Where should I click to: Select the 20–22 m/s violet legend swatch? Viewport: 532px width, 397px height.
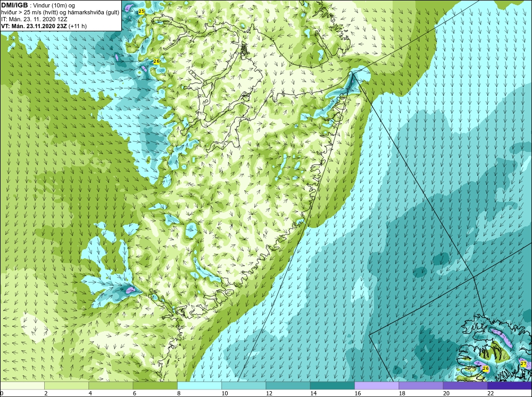[465, 386]
